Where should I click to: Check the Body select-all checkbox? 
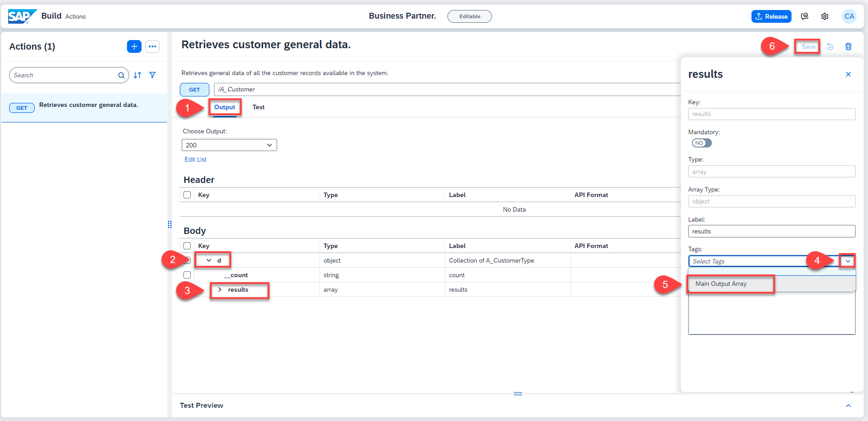tap(187, 246)
